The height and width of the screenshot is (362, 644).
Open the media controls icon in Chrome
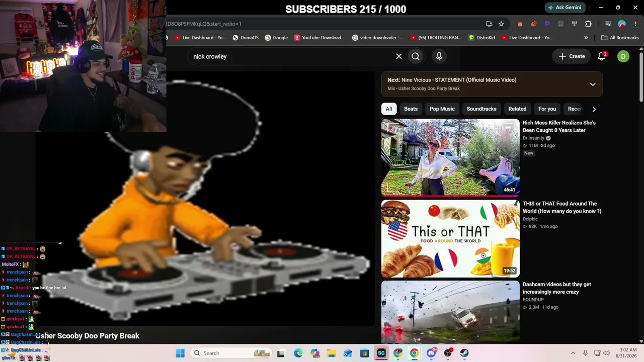(608, 24)
